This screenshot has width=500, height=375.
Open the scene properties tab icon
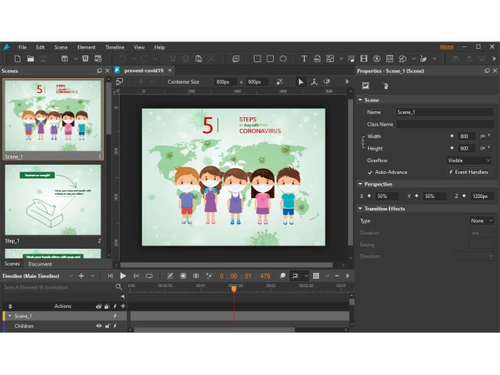pos(366,86)
